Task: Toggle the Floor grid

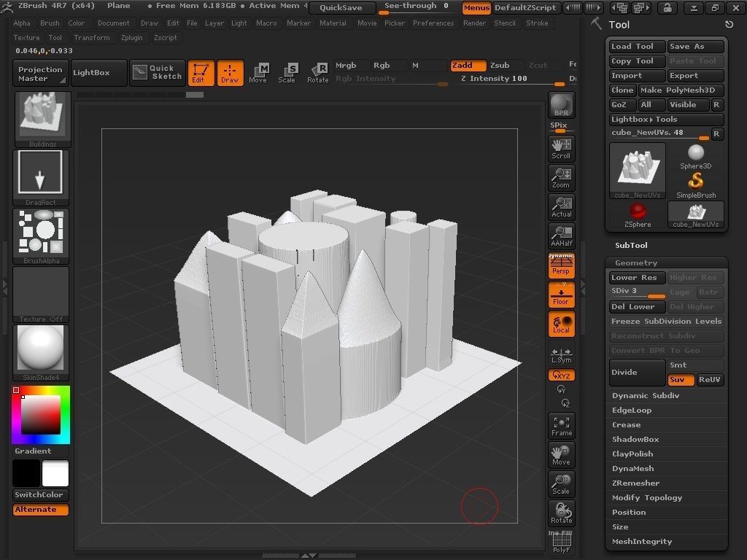Action: coord(561,295)
